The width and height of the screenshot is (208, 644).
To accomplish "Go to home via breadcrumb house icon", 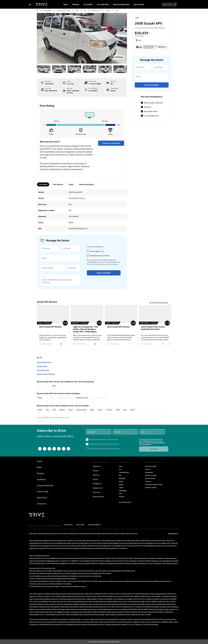I will (x=38, y=10).
